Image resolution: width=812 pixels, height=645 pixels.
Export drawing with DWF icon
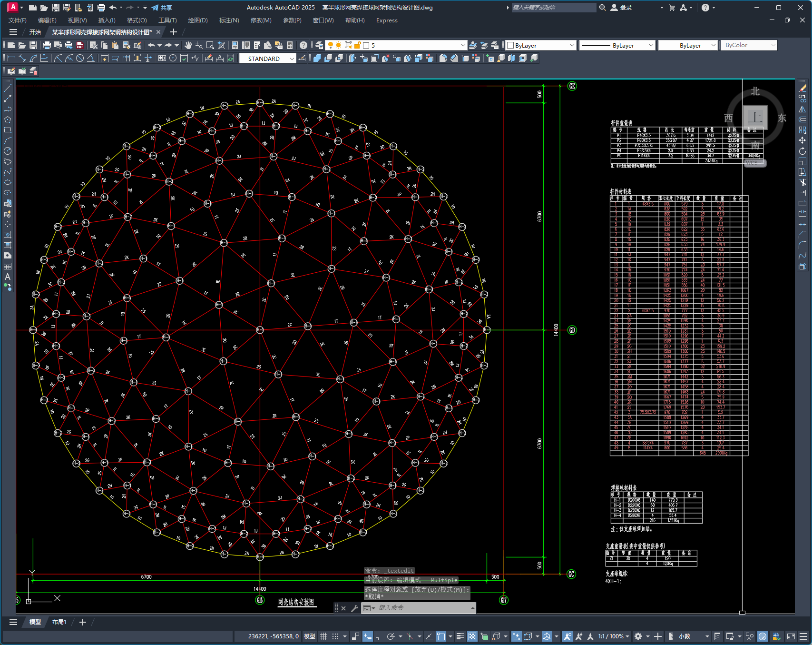tap(80, 45)
